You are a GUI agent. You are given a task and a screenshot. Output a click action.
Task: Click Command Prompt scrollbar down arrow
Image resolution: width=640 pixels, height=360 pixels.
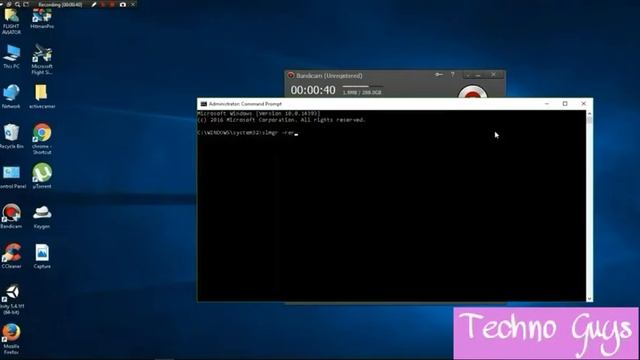[589, 299]
